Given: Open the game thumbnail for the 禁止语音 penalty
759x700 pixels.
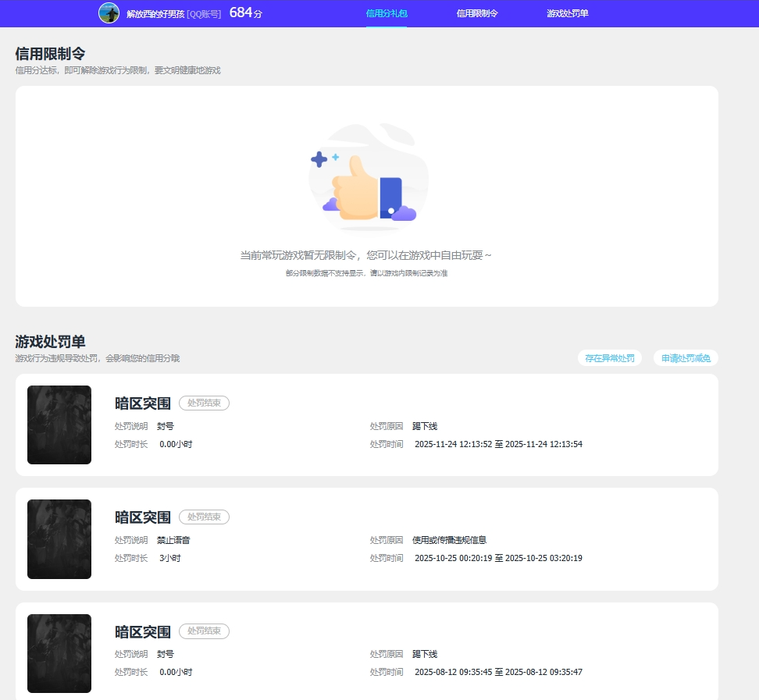Looking at the screenshot, I should coord(59,539).
